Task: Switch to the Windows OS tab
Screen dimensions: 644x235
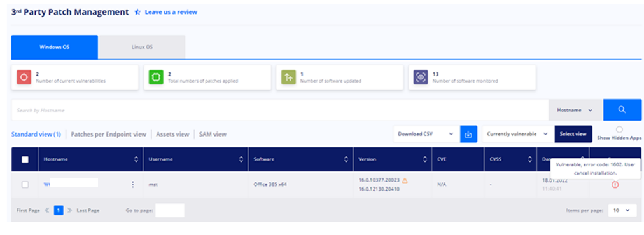Action: click(55, 47)
